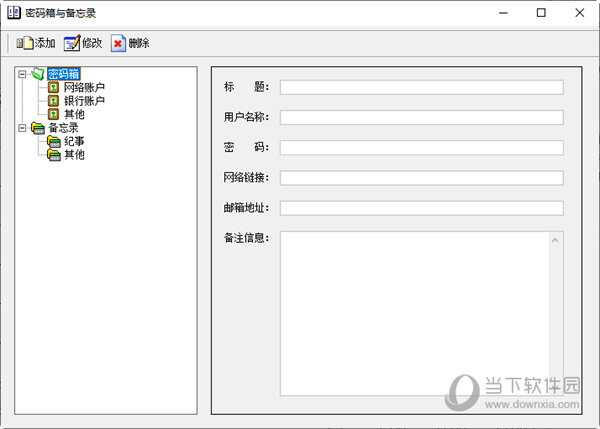Select the 备忘录 label
This screenshot has width=600, height=429.
(x=64, y=128)
